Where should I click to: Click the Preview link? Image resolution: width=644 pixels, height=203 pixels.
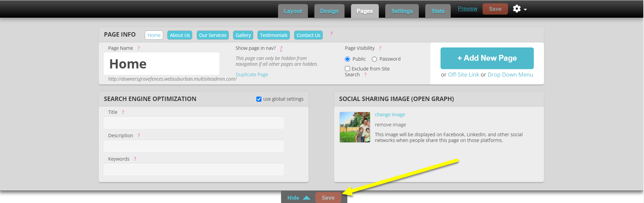click(467, 8)
